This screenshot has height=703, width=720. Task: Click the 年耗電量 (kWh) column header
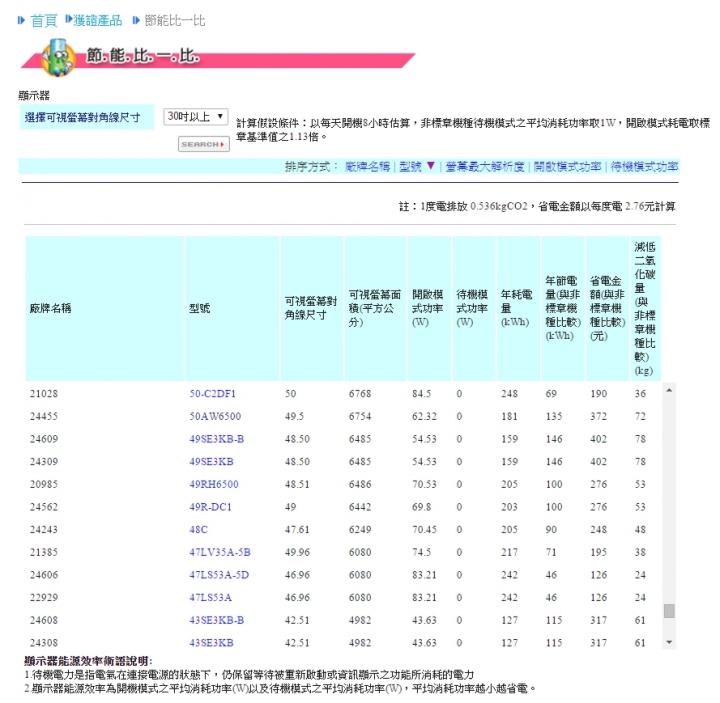[517, 308]
